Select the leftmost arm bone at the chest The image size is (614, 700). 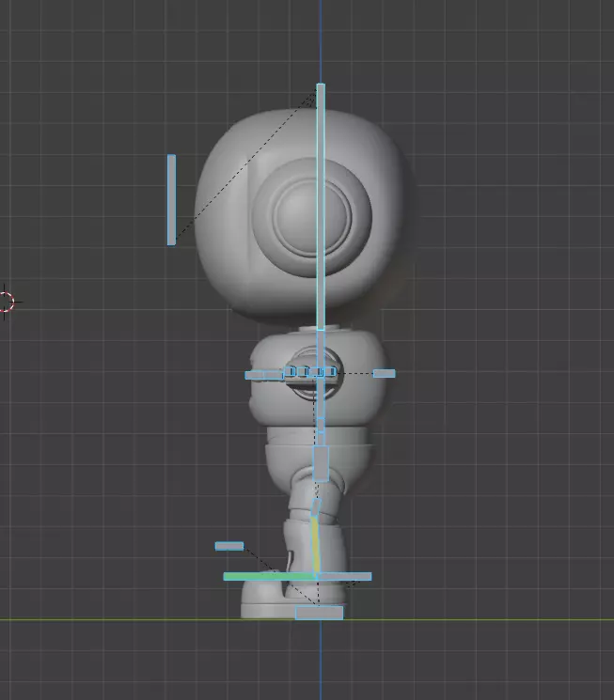coord(255,375)
